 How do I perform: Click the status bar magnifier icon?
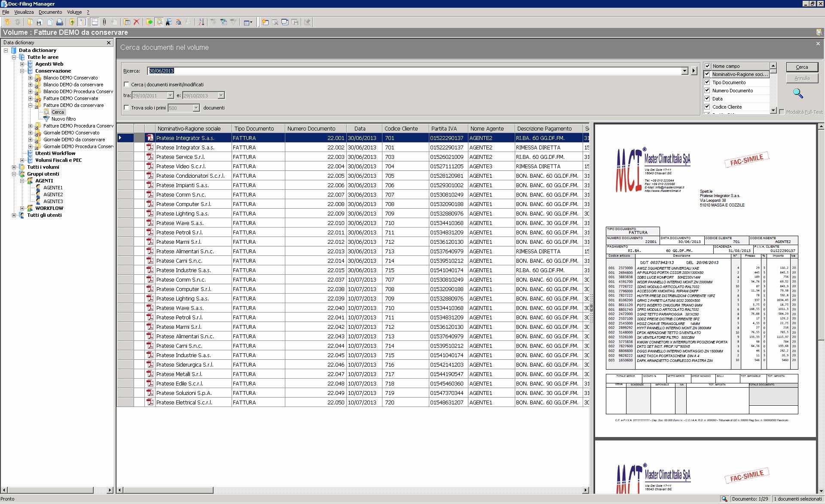[x=724, y=499]
